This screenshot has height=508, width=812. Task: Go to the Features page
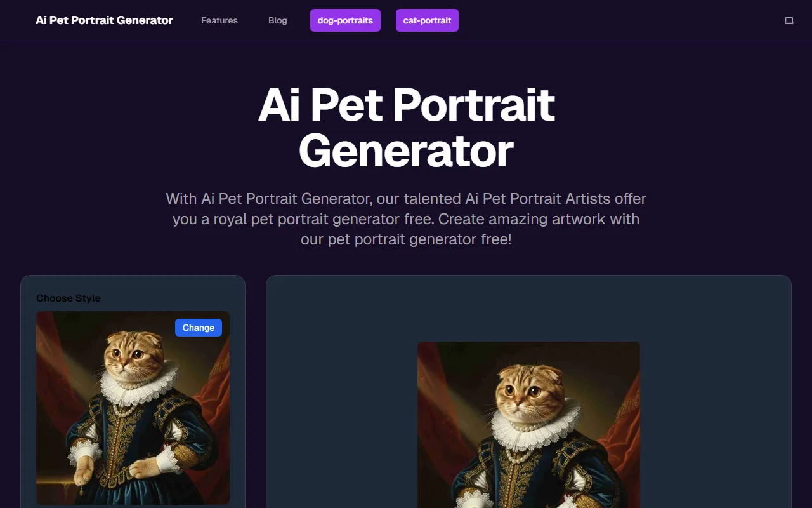tap(219, 20)
